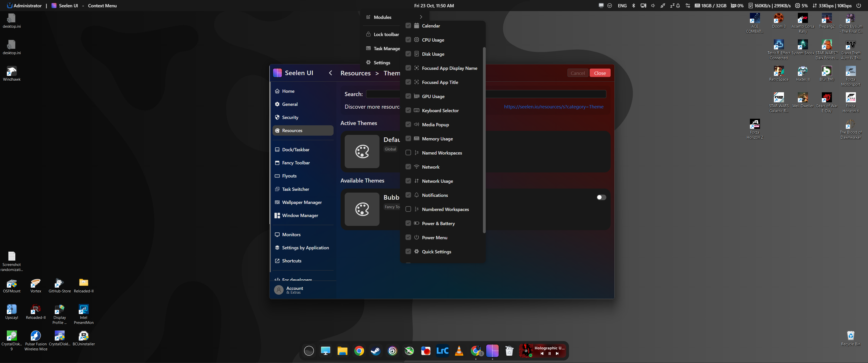Click the network usage 33Kbps indicator
This screenshot has width=868, height=363.
point(832,6)
